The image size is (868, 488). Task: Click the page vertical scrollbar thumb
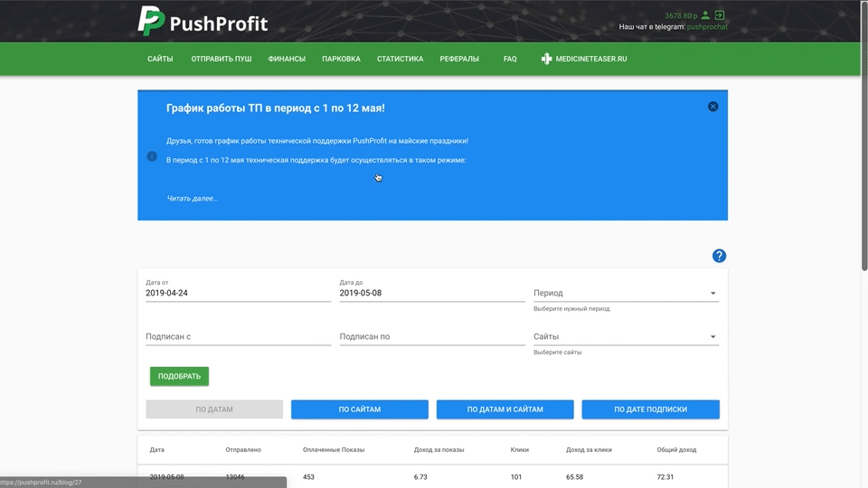tap(864, 136)
